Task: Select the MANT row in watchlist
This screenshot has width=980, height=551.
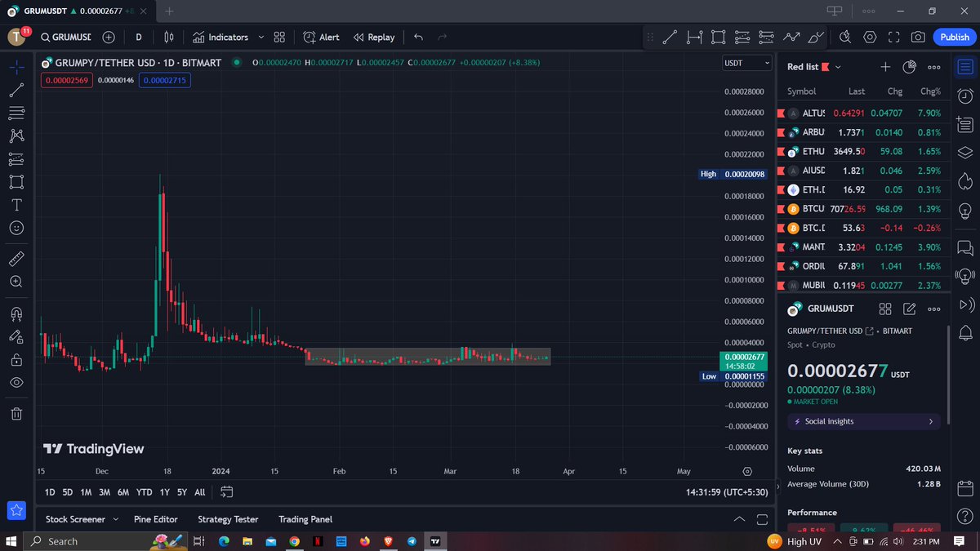Action: click(862, 247)
